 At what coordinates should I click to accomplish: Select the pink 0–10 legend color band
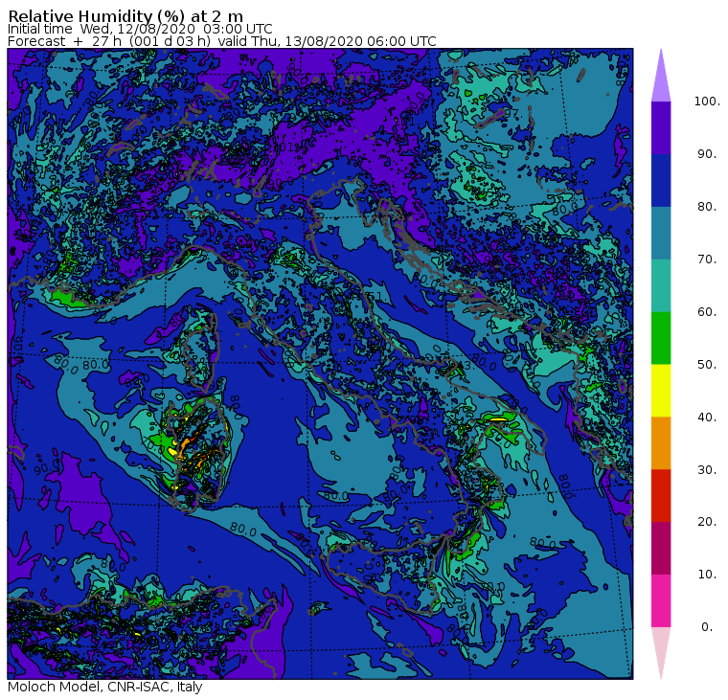click(661, 601)
